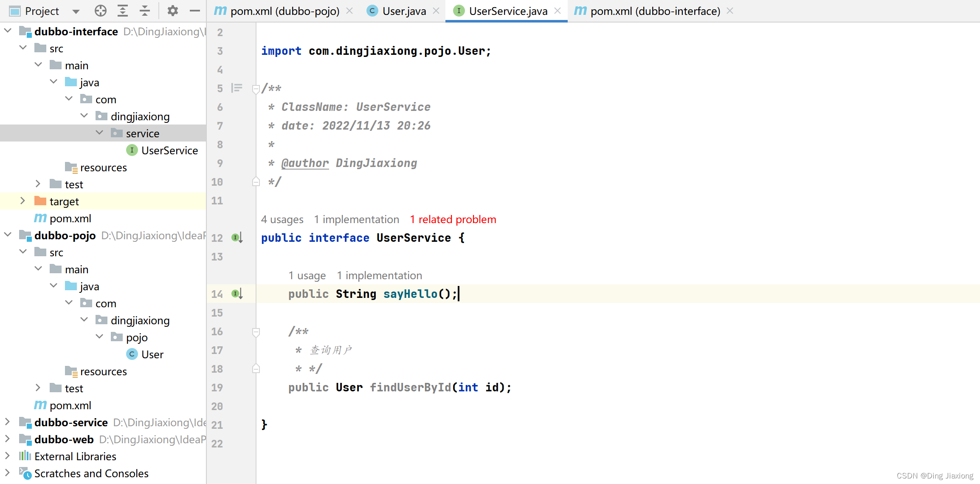
Task: Expand the dubbo-web module
Action: pyautogui.click(x=8, y=439)
